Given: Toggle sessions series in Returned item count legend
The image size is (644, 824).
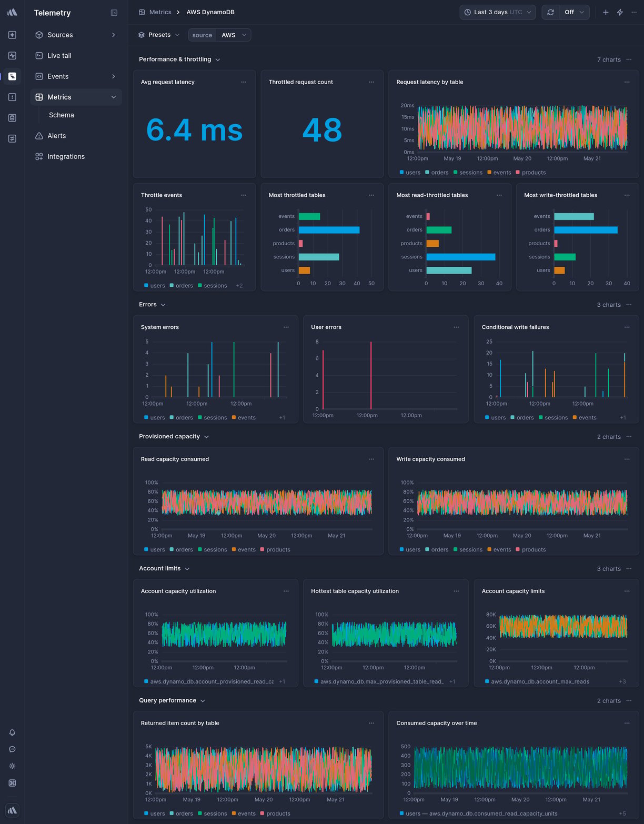Looking at the screenshot, I should [x=213, y=814].
